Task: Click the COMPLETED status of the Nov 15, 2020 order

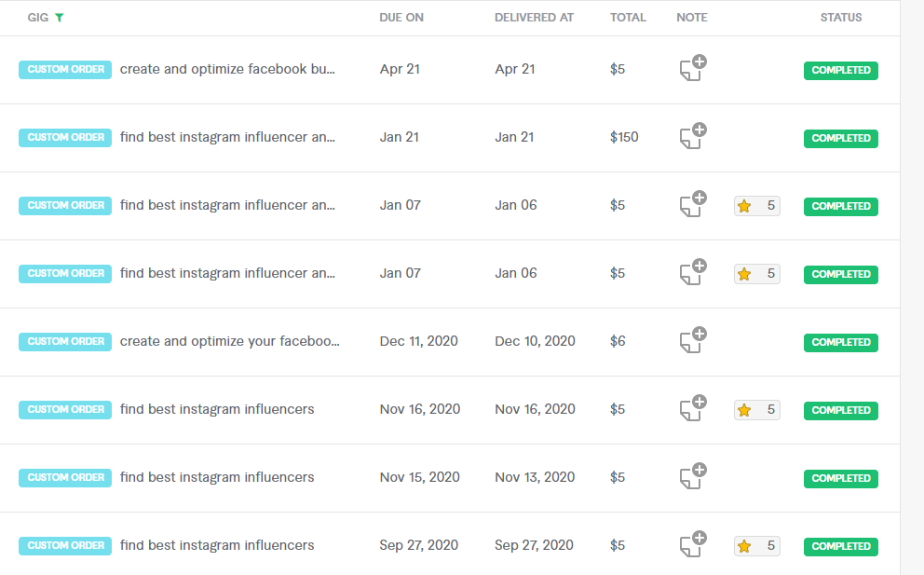Action: 841,478
